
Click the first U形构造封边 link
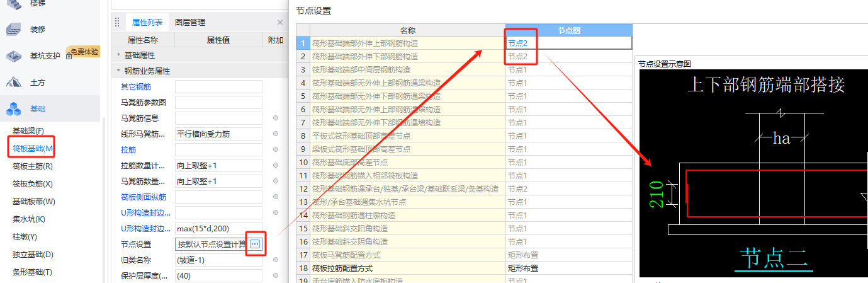[146, 212]
